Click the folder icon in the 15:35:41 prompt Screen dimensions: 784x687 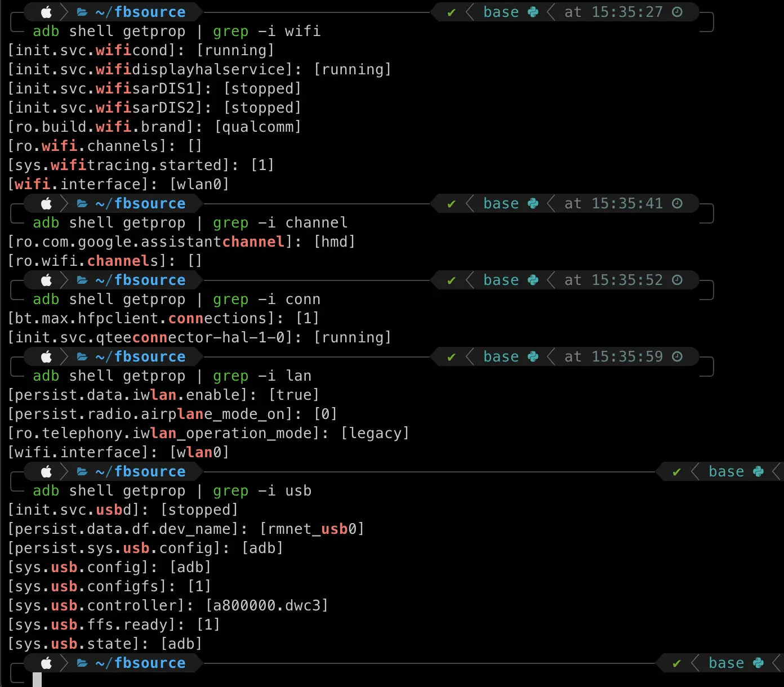(x=82, y=203)
